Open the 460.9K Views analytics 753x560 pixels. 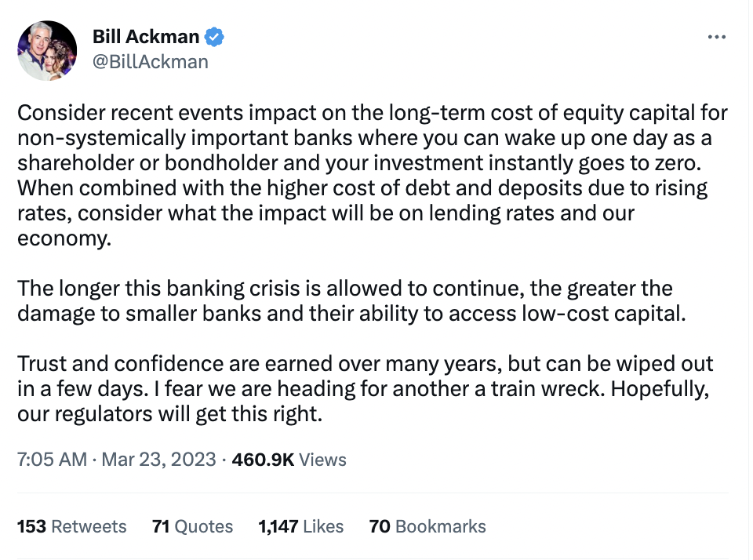tap(289, 459)
